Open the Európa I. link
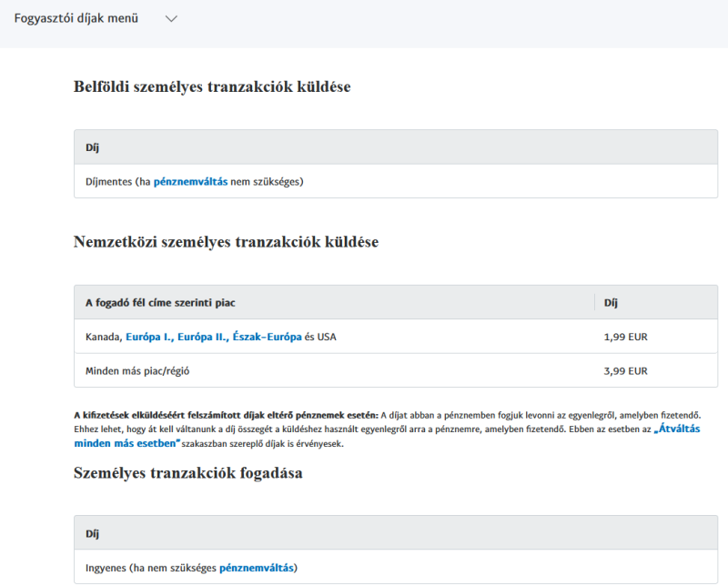 (x=150, y=337)
